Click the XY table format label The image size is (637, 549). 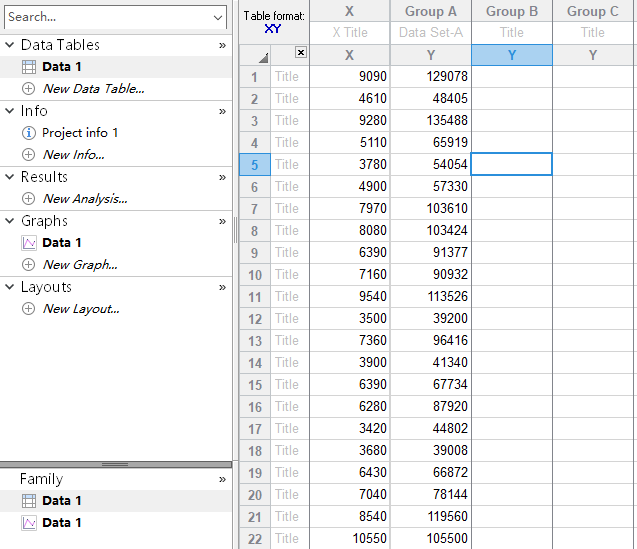(x=273, y=29)
